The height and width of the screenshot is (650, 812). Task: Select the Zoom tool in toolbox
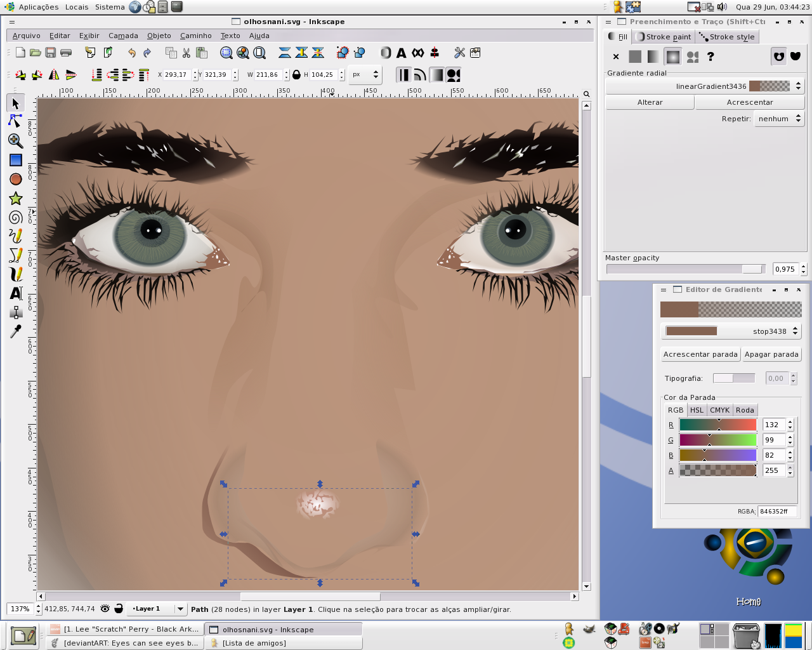click(16, 140)
